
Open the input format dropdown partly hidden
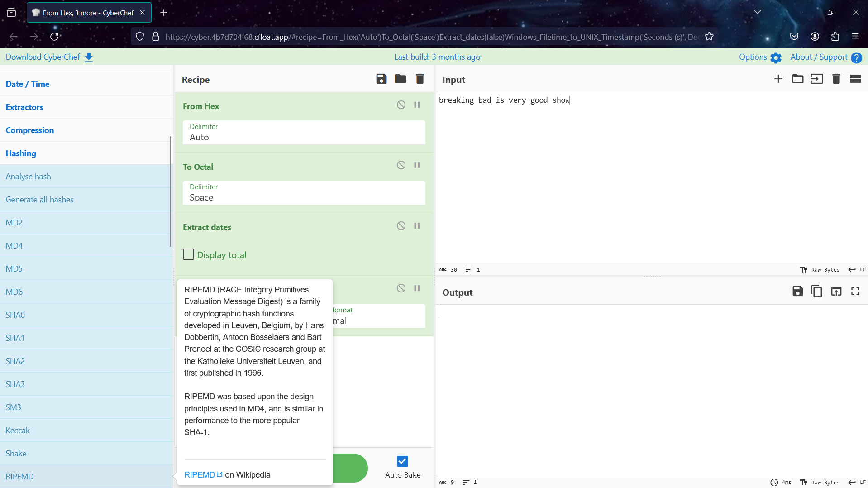tap(379, 316)
